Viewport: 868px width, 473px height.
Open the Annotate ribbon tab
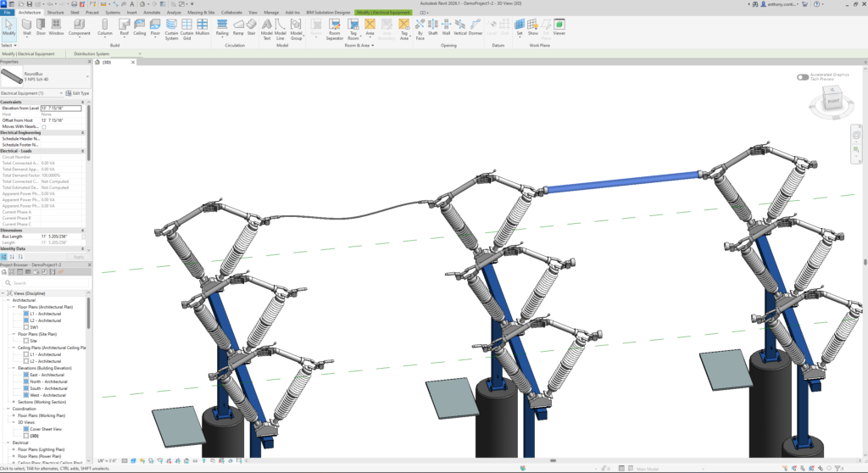(152, 13)
